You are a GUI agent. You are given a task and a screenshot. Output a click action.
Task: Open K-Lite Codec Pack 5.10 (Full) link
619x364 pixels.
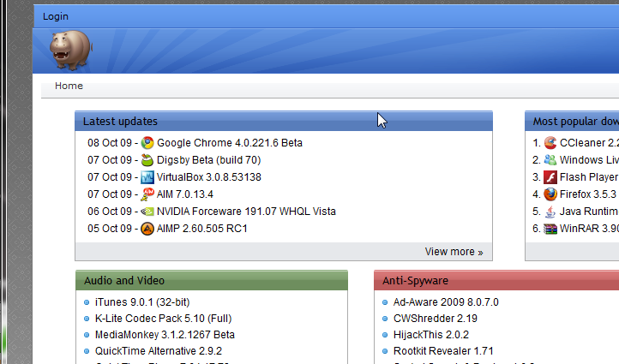tap(164, 319)
